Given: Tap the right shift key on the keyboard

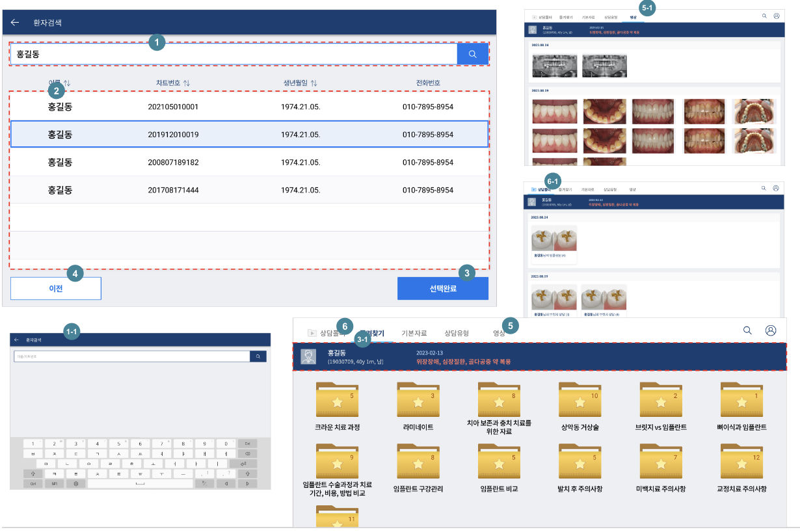Looking at the screenshot, I should tap(248, 474).
